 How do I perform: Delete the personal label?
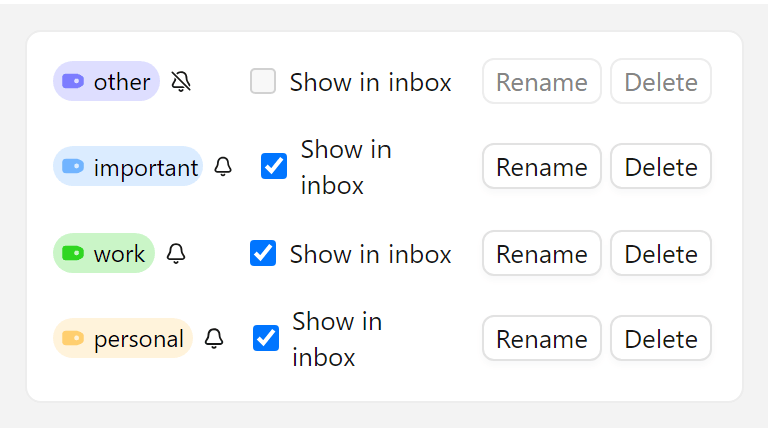[x=661, y=339]
